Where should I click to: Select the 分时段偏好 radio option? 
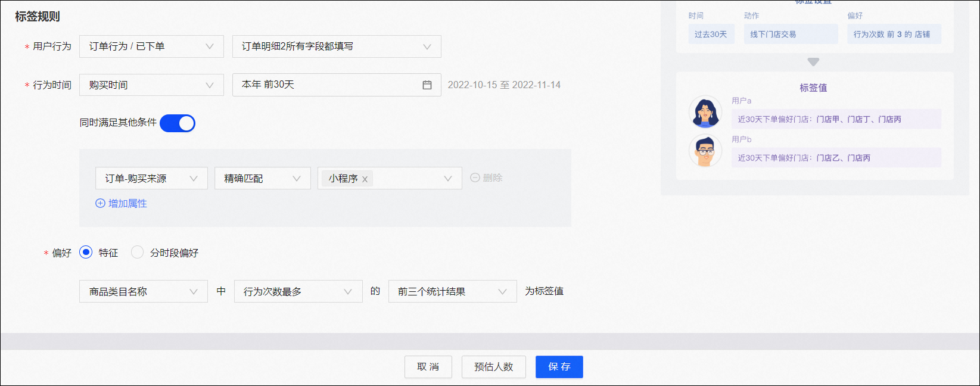(137, 253)
